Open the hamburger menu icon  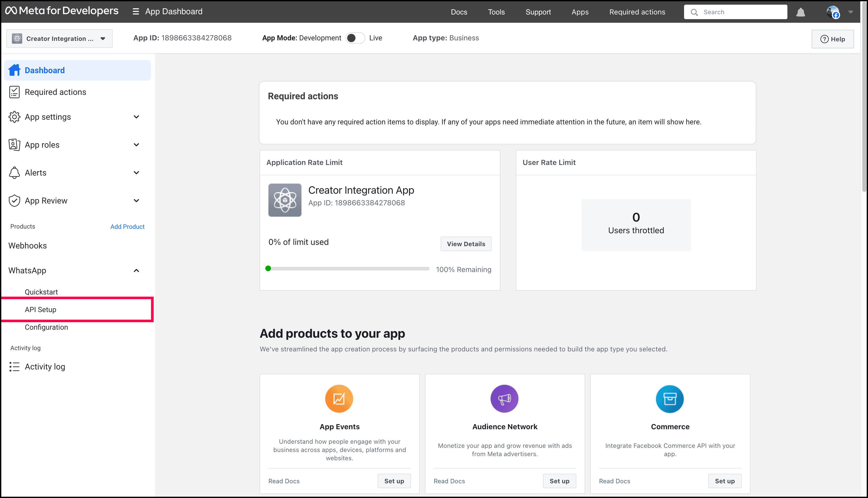136,12
